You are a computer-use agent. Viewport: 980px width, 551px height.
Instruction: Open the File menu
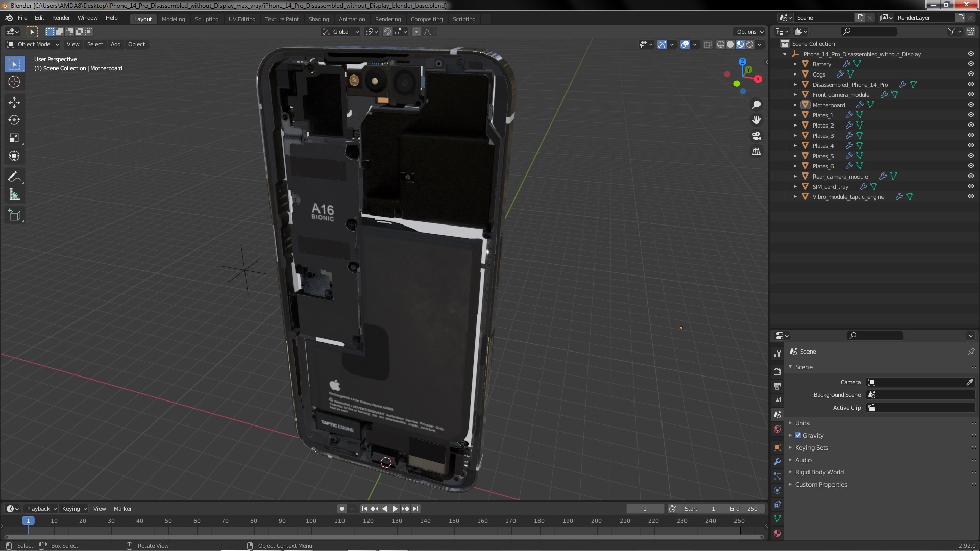pos(22,18)
